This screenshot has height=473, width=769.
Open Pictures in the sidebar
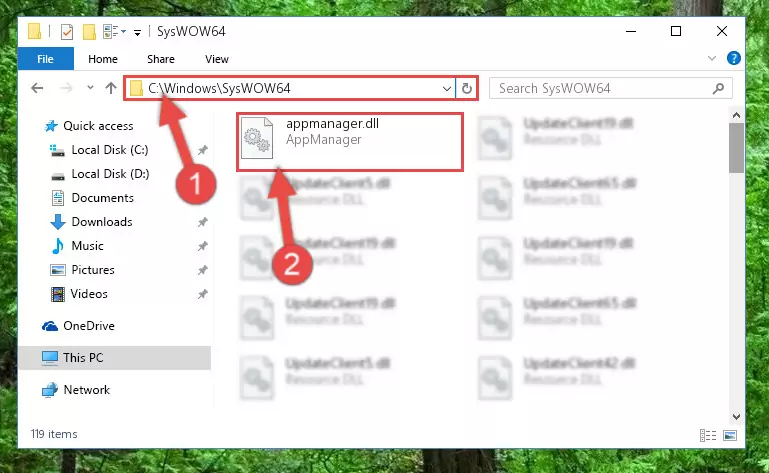[x=93, y=270]
